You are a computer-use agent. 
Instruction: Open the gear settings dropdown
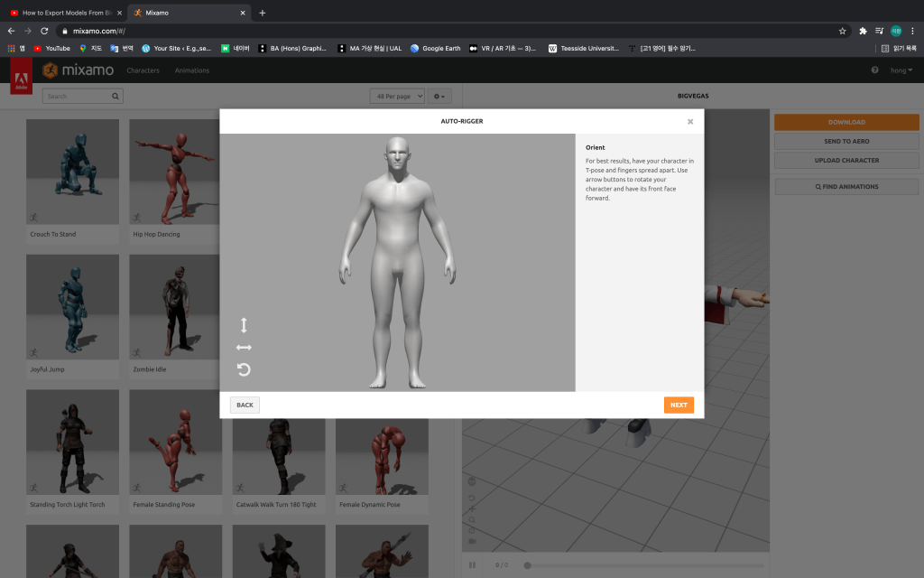pyautogui.click(x=439, y=96)
